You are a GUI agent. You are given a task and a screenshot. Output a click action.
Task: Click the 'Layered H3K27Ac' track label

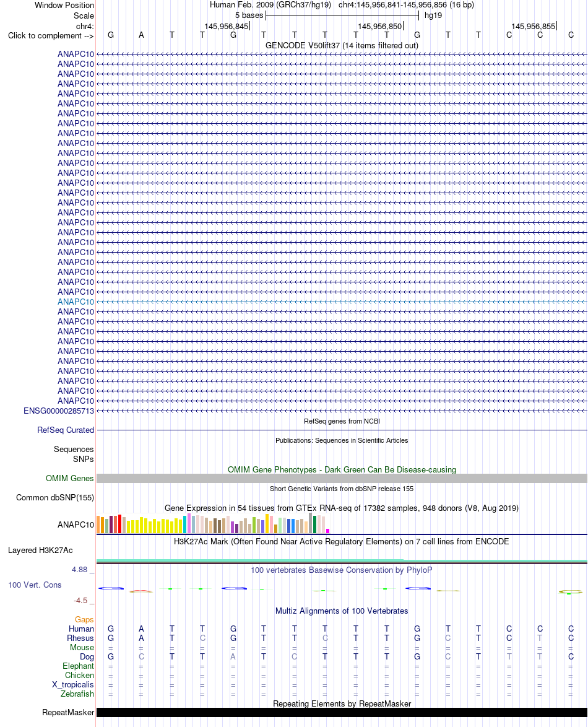coord(40,551)
